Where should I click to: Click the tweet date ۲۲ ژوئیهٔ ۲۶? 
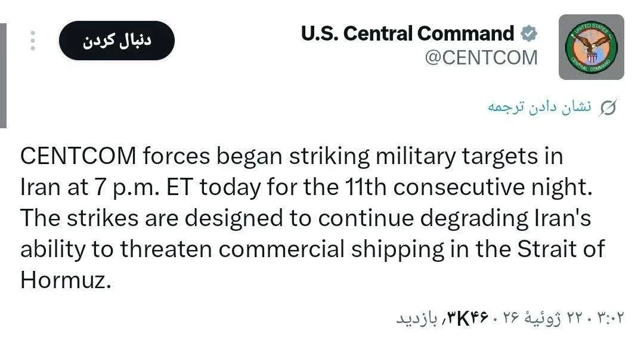[x=543, y=317]
